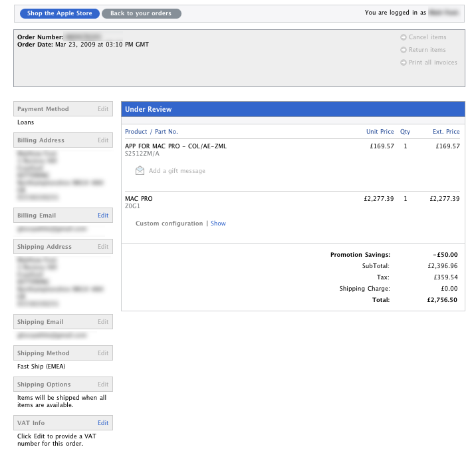The image size is (476, 461).
Task: Click the gift message envelope icon
Action: click(140, 171)
